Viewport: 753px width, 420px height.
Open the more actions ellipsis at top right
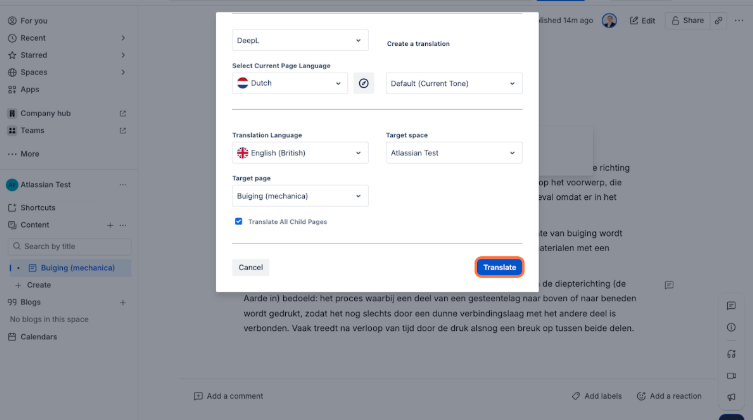(739, 21)
